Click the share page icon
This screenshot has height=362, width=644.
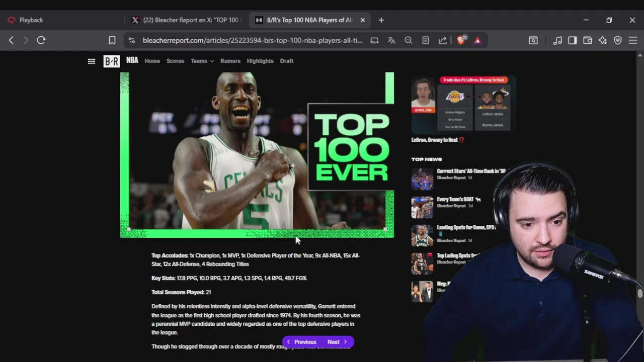[x=443, y=40]
